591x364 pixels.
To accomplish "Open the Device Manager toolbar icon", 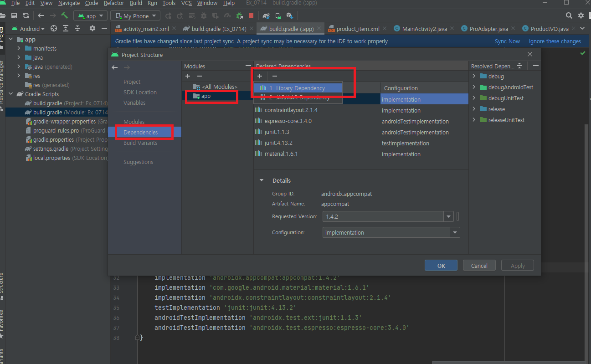I will (278, 15).
